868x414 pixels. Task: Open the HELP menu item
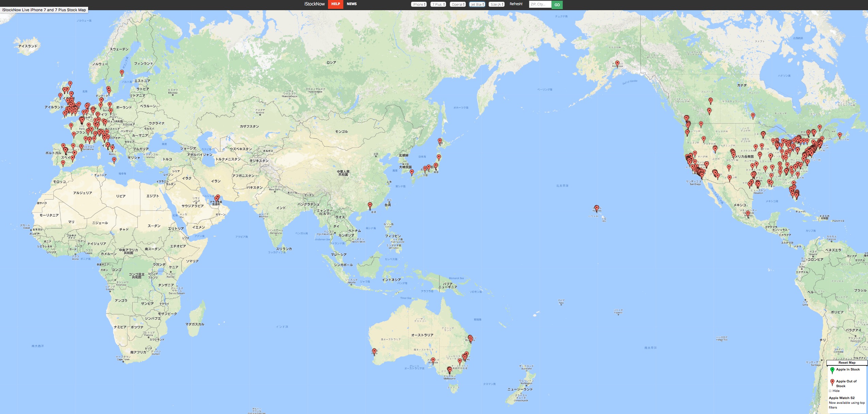point(335,4)
